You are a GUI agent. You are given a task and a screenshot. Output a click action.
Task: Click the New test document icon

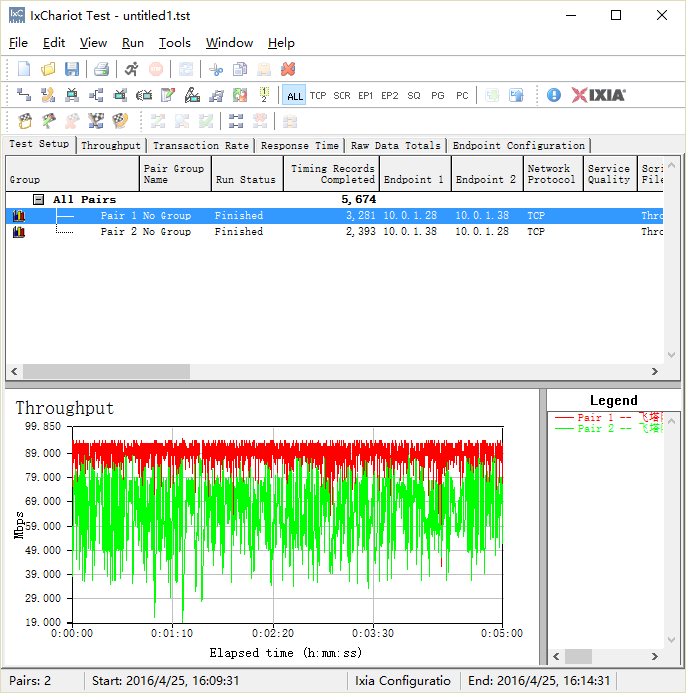(24, 69)
